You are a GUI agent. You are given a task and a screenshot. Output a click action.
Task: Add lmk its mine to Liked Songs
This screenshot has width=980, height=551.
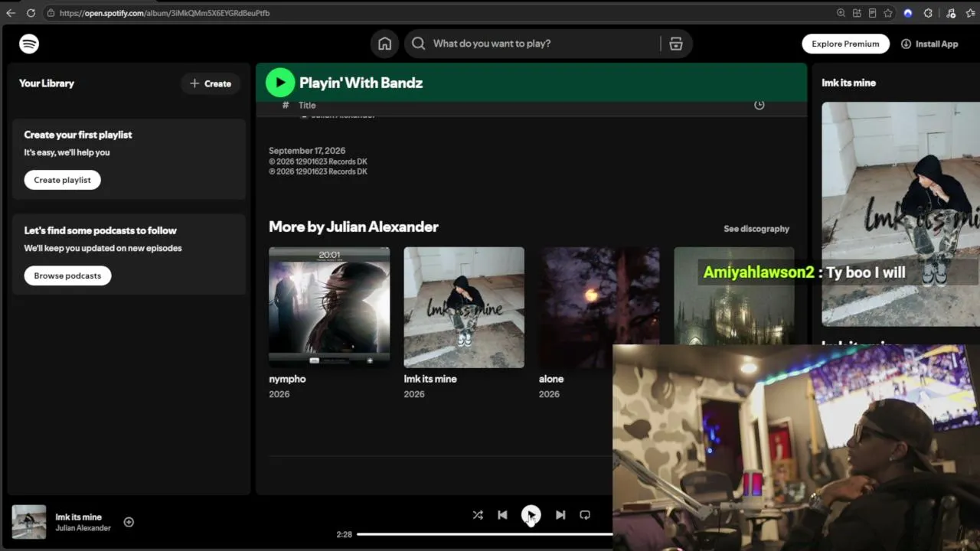pos(129,522)
